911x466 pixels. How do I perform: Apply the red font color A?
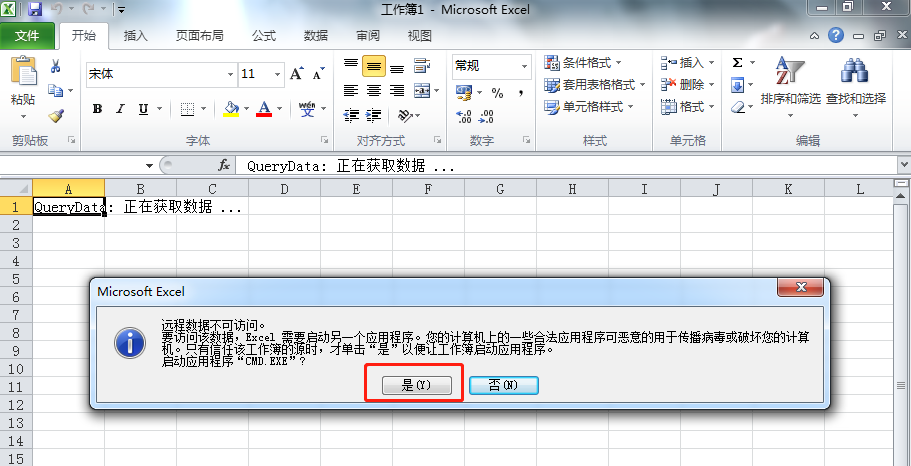(264, 109)
